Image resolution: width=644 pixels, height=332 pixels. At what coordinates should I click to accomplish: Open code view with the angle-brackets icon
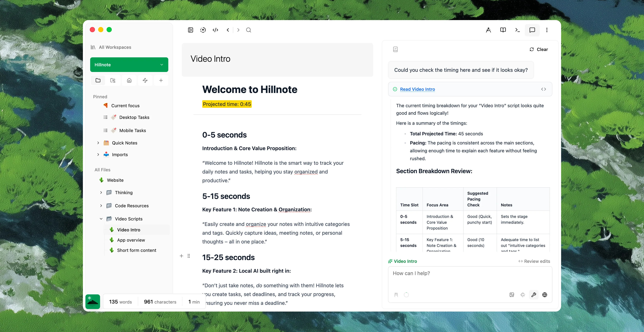[216, 30]
